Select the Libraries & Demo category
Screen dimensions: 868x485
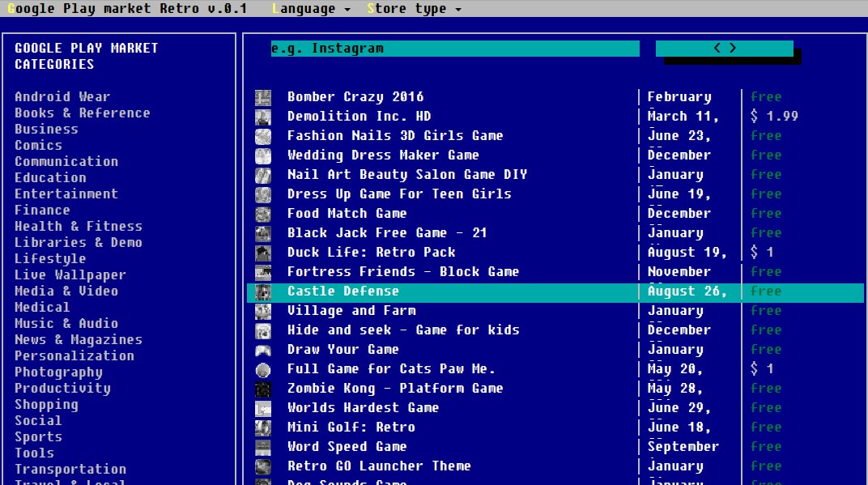(x=79, y=243)
